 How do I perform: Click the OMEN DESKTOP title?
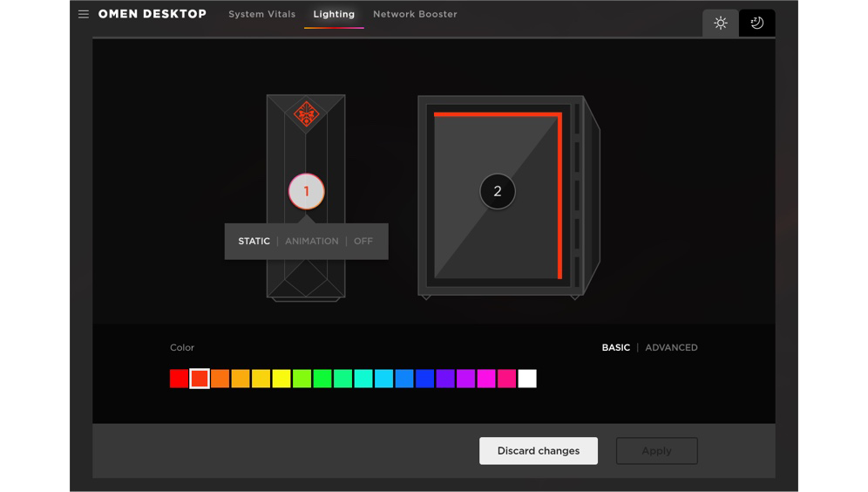[x=153, y=15]
